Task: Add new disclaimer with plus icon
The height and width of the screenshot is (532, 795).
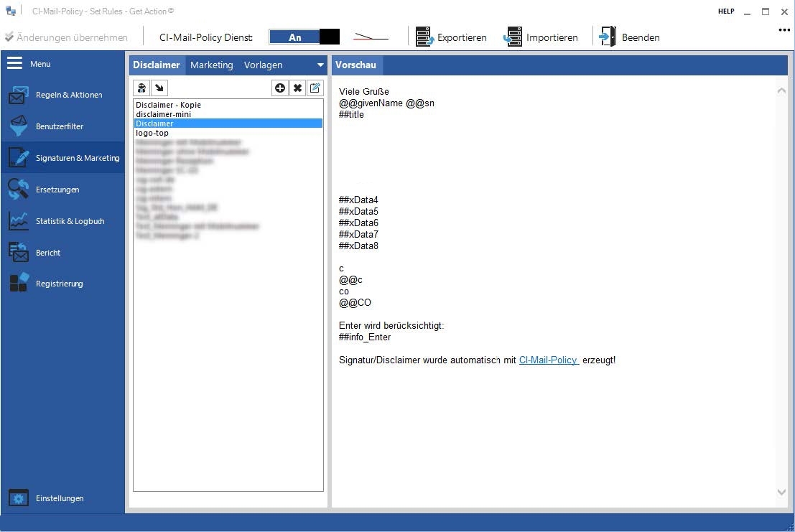Action: point(279,88)
